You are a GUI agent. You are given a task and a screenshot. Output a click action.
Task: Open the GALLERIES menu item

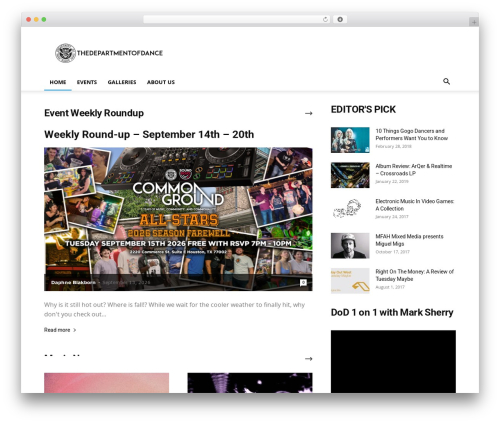122,82
